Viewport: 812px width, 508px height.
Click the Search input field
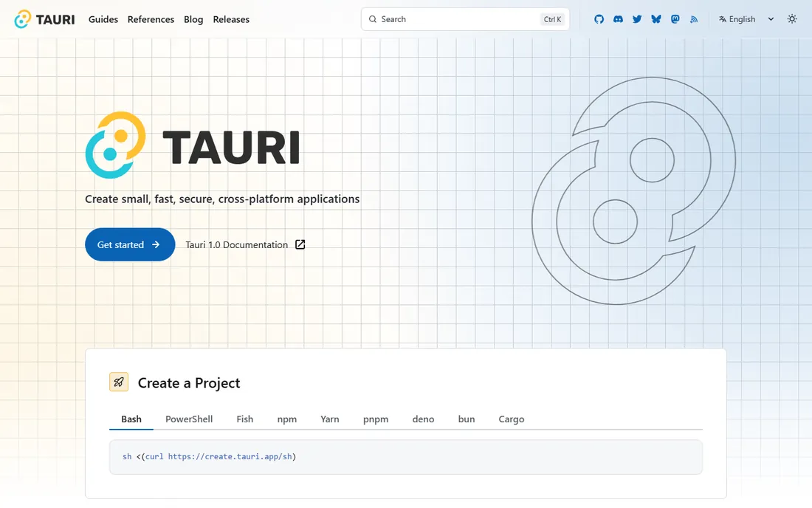(465, 19)
